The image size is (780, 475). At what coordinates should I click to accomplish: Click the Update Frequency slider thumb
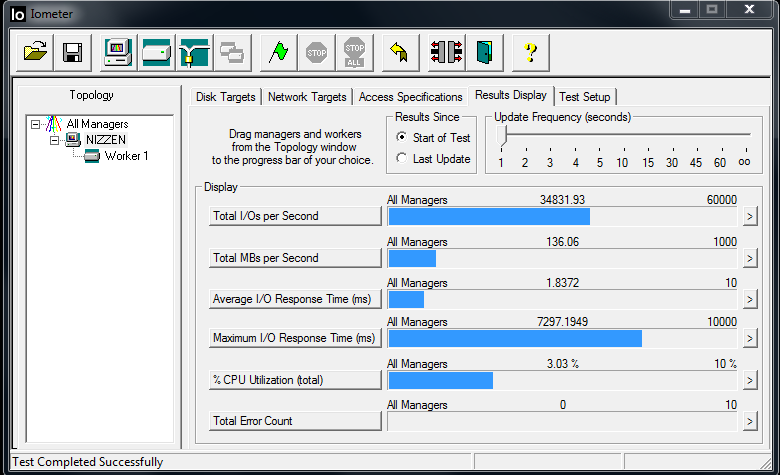[501, 135]
